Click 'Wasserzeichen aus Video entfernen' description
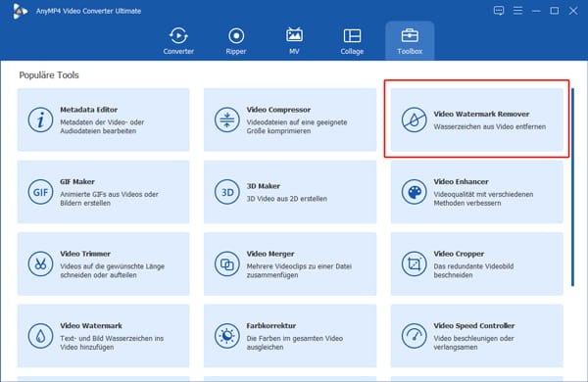This screenshot has height=382, width=588. tap(490, 126)
